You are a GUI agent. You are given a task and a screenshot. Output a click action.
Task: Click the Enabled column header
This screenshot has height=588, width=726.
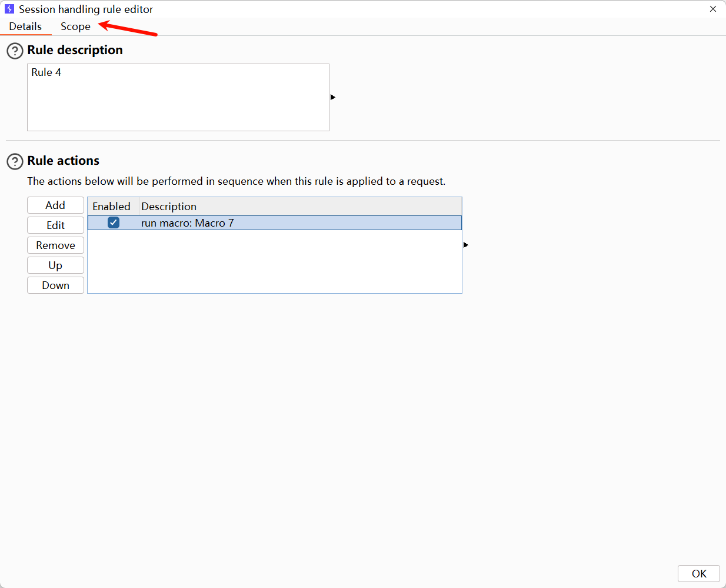(112, 207)
